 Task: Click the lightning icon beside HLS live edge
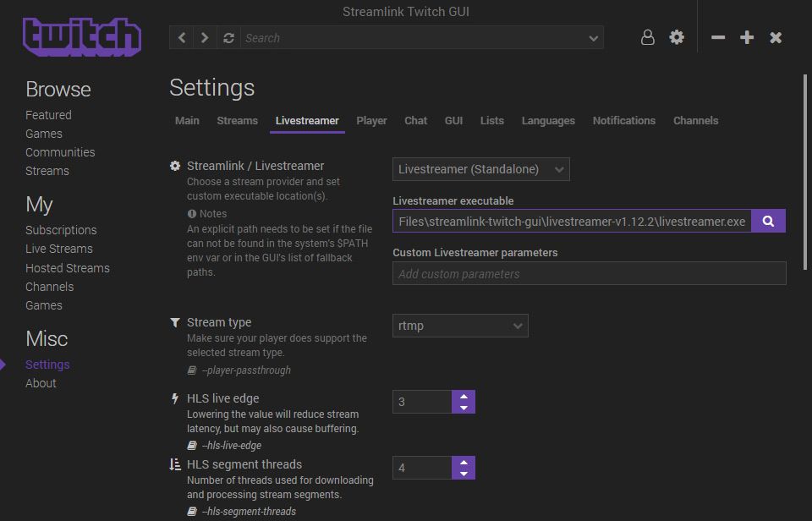coord(175,398)
